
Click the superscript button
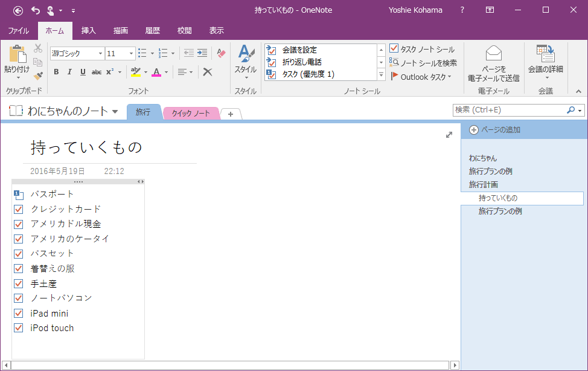click(110, 72)
